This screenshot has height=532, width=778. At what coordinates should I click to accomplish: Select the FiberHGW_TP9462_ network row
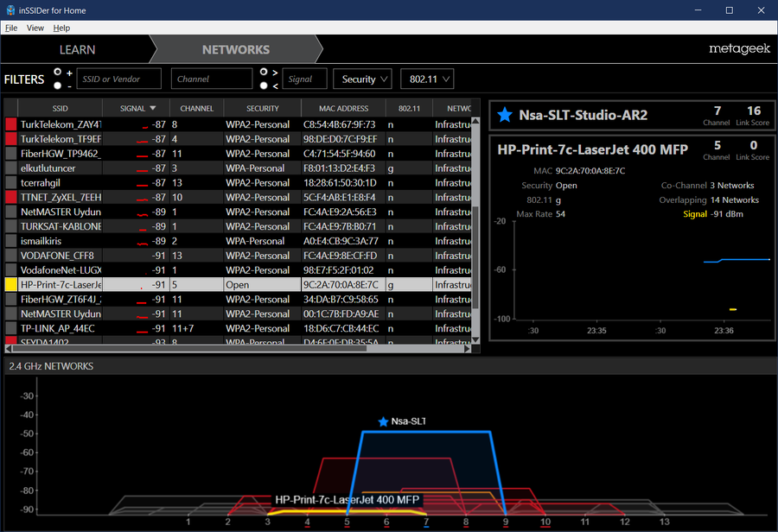238,154
